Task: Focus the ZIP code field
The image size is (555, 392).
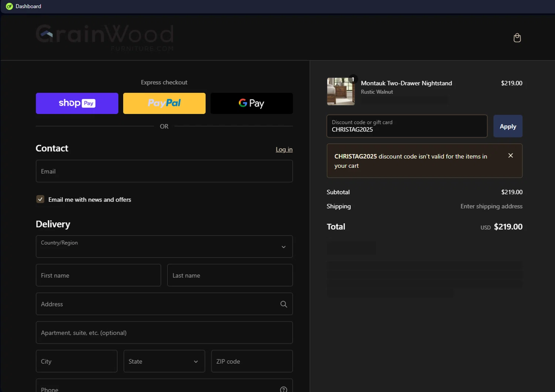Action: (252, 361)
